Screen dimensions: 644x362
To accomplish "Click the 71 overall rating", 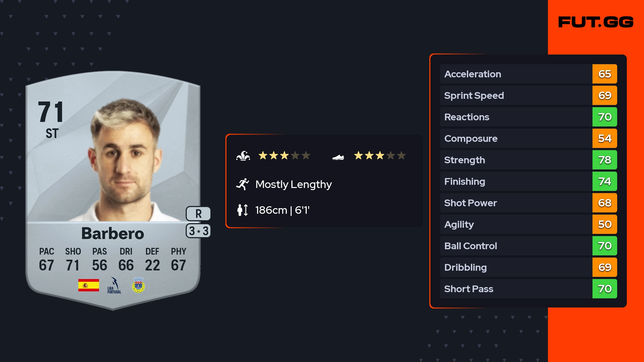I will [x=51, y=112].
